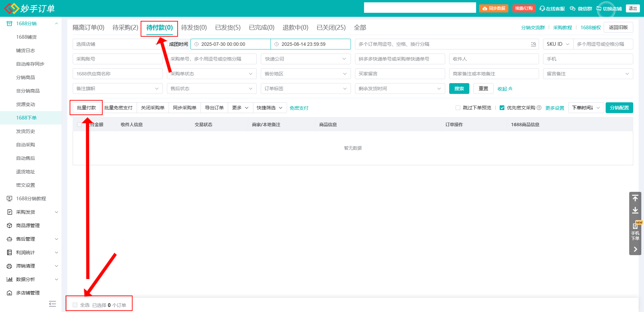The image size is (644, 312).
Task: Open the 采购教程 link
Action: click(x=563, y=28)
